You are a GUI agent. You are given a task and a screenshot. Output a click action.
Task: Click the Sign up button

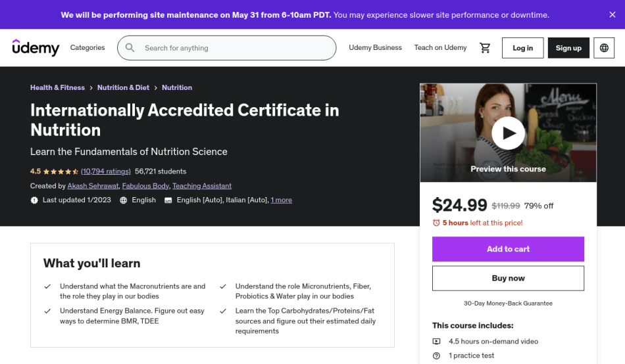tap(568, 48)
